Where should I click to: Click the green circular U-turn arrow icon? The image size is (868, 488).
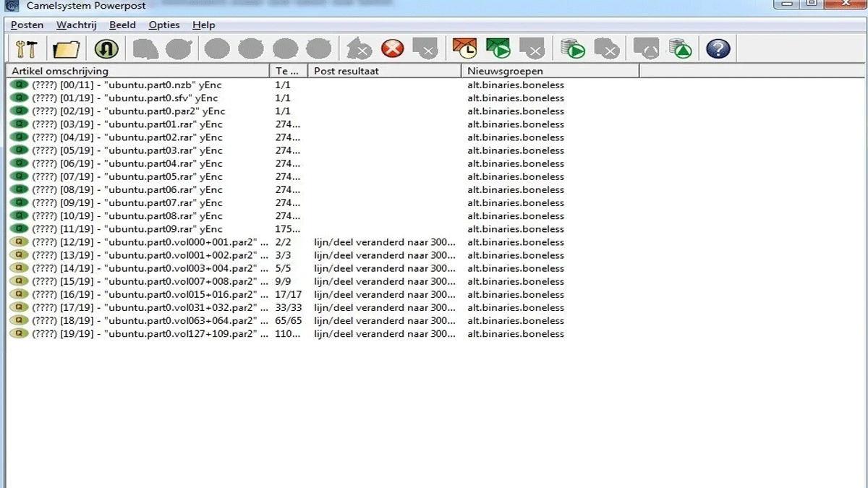[106, 49]
